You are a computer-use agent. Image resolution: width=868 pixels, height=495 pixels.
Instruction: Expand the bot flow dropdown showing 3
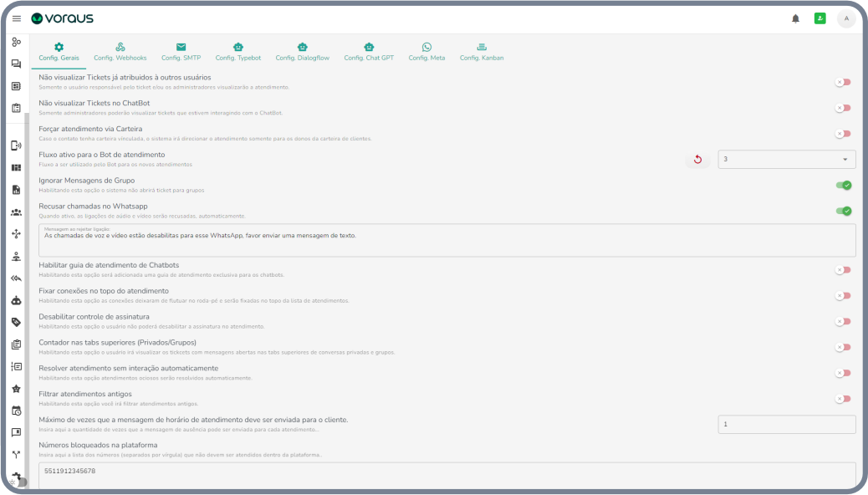pos(786,160)
